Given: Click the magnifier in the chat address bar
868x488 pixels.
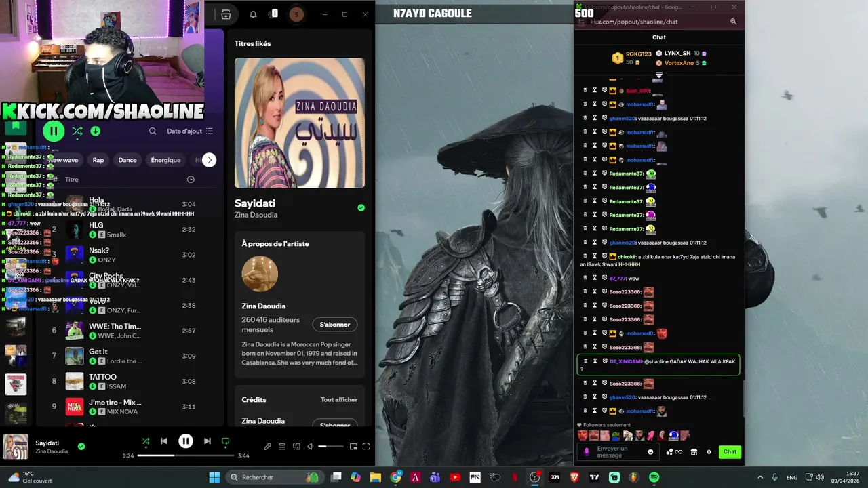Looking at the screenshot, I should click(733, 22).
